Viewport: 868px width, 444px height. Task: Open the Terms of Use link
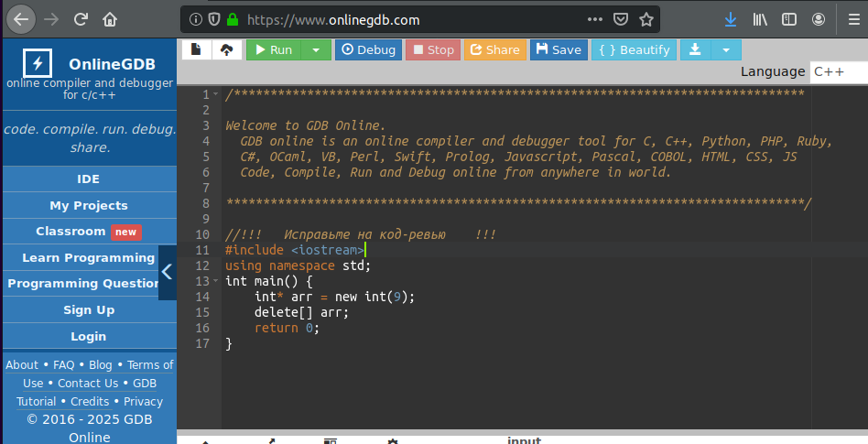click(150, 365)
